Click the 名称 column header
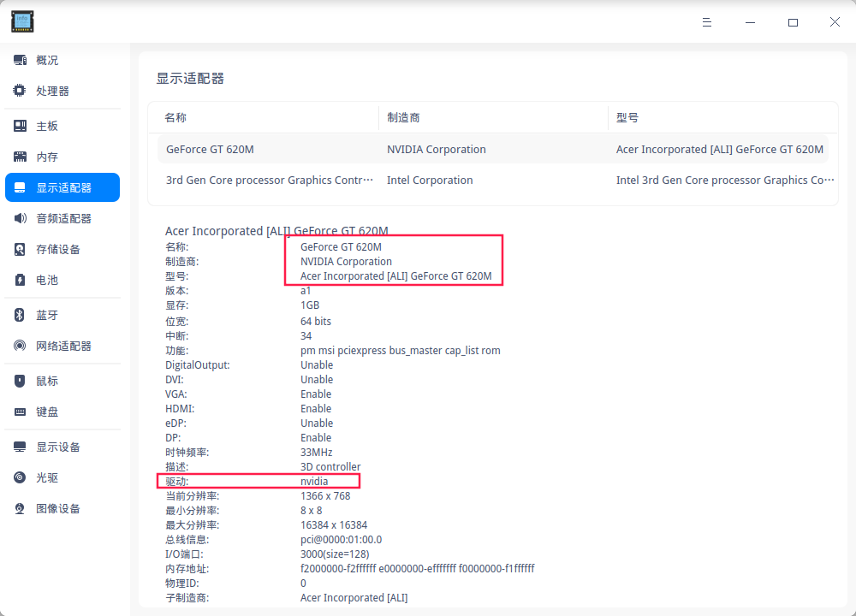This screenshot has height=616, width=856. point(263,117)
